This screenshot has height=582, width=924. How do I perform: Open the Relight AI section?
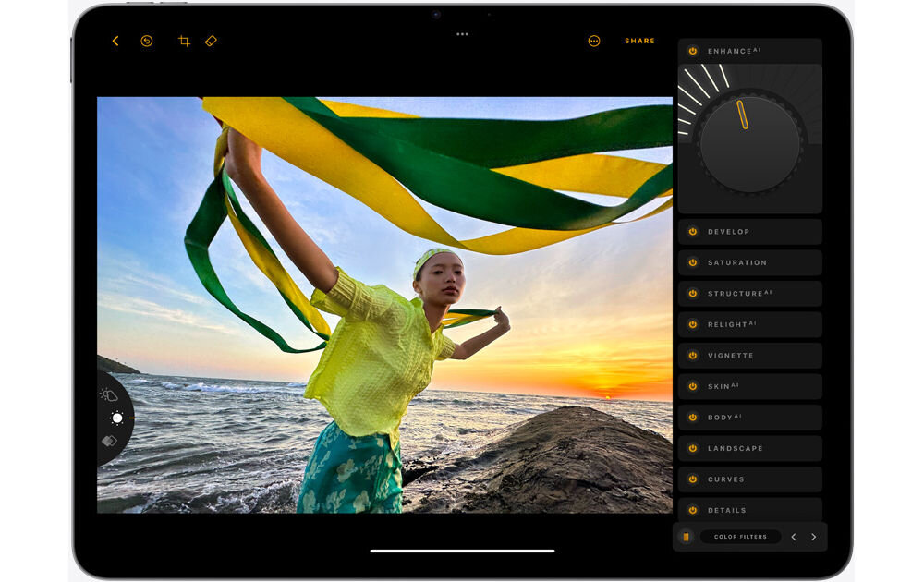tap(750, 324)
